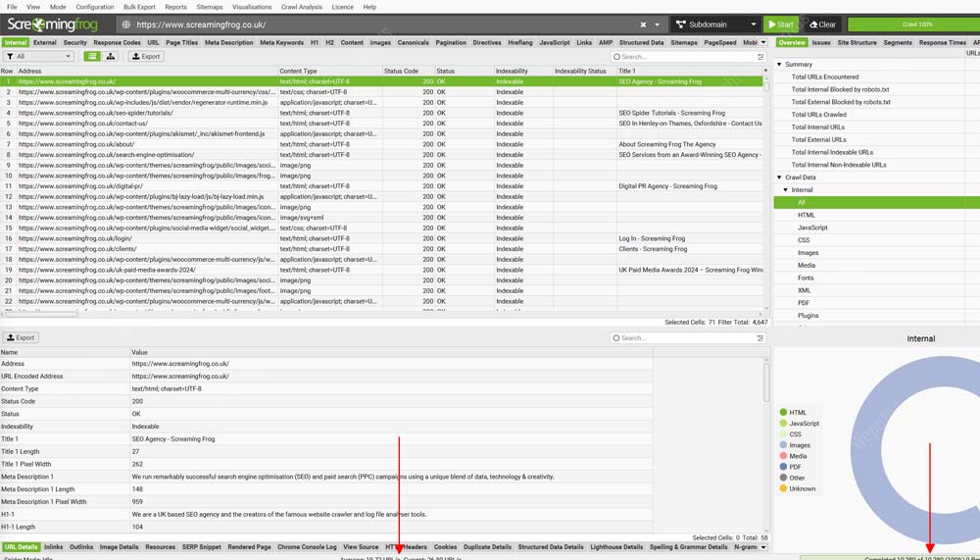The height and width of the screenshot is (560, 980).
Task: Add column using plus icon in table header
Action: pyautogui.click(x=765, y=71)
